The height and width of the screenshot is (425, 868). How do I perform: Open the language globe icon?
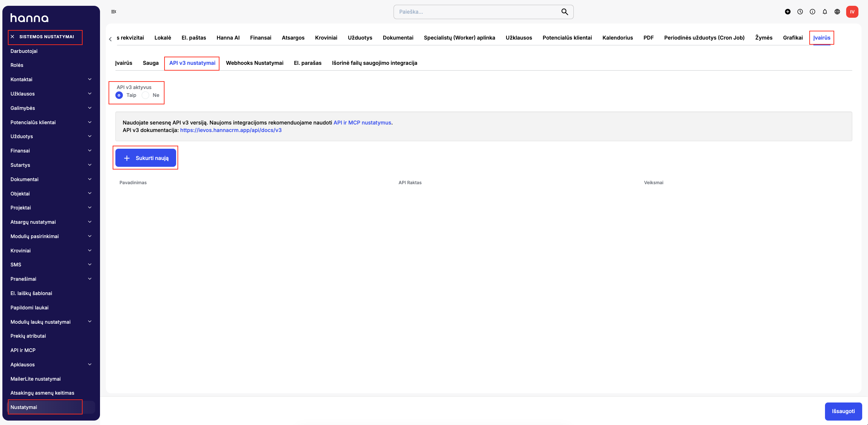[x=837, y=12]
